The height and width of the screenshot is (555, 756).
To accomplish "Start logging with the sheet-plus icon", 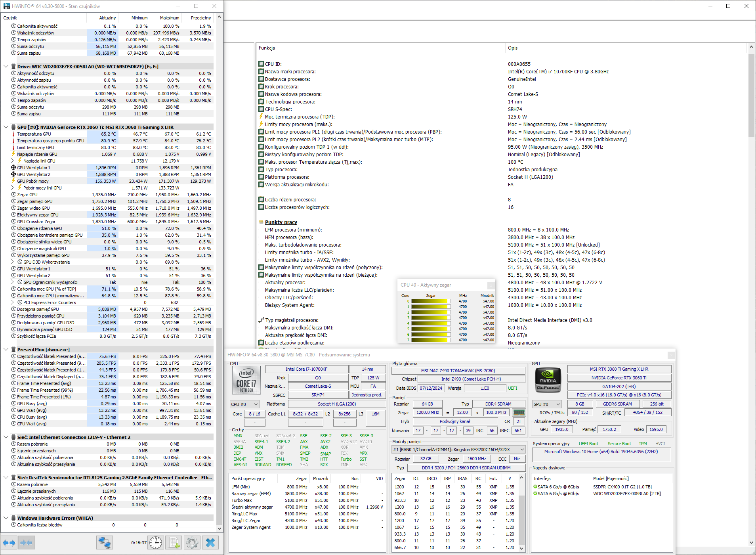I will 174,543.
